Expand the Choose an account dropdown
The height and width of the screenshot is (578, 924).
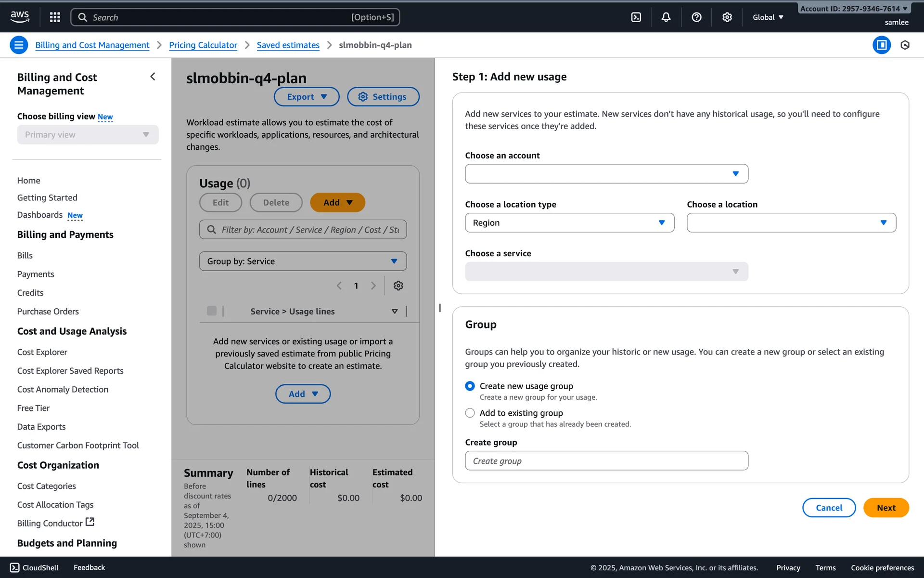pyautogui.click(x=606, y=173)
